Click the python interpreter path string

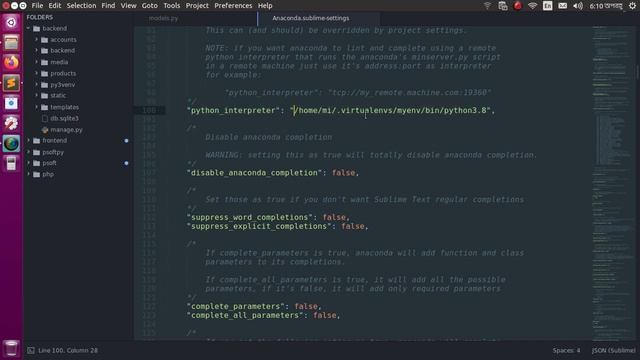pyautogui.click(x=390, y=110)
